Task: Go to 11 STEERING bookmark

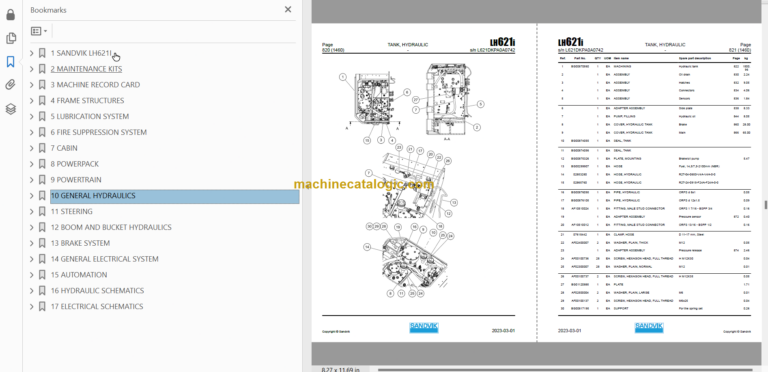Action: [x=72, y=211]
